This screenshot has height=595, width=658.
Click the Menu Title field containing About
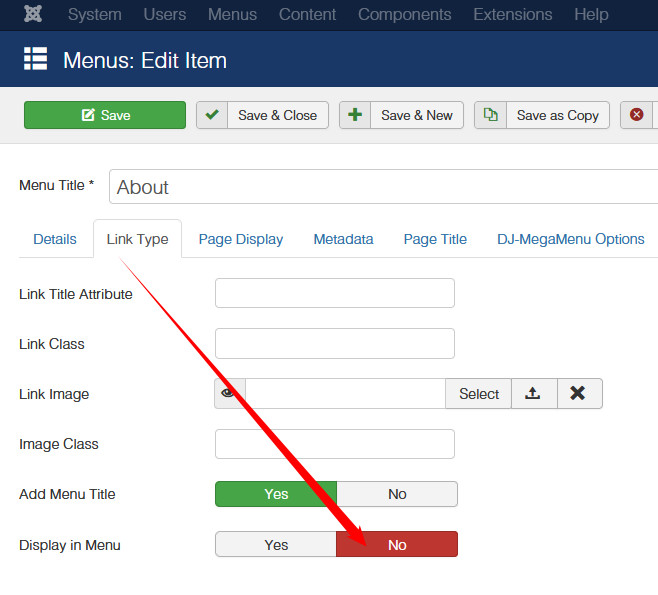coord(383,187)
